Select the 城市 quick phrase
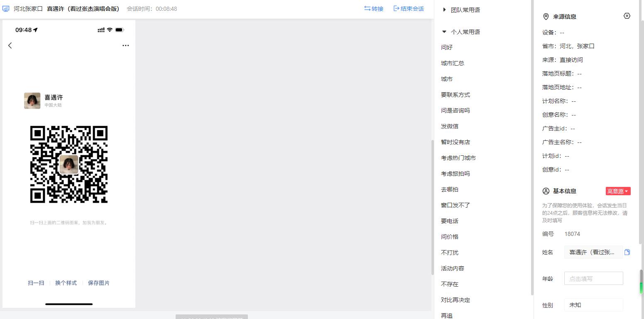Screen dimensions: 644x319 coord(447,79)
